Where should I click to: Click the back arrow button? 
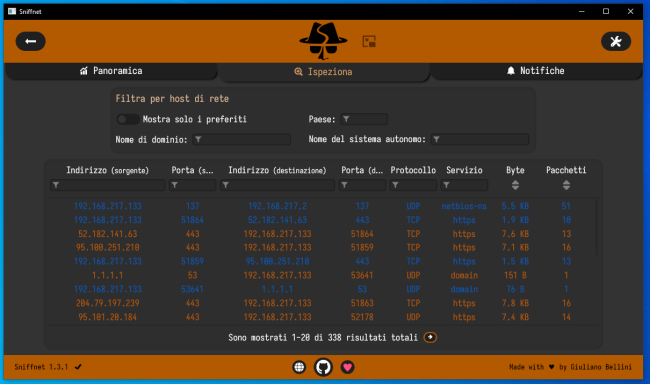tap(31, 41)
